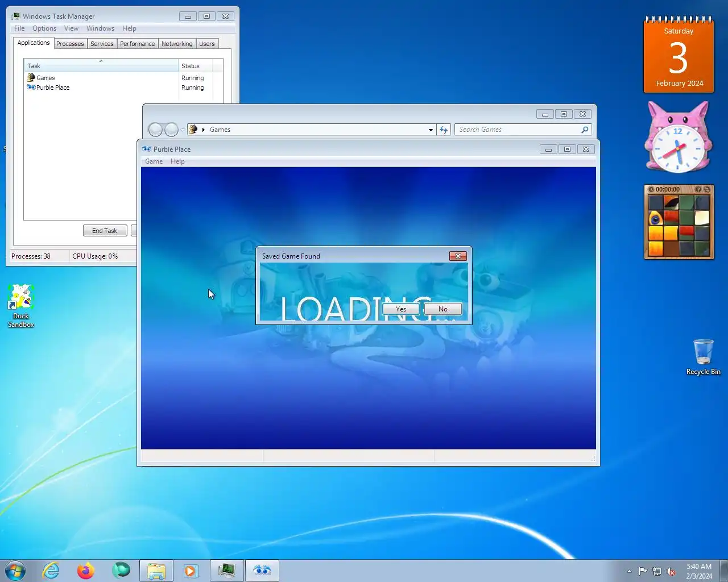
Task: Click the search magnifier icon
Action: (x=585, y=130)
